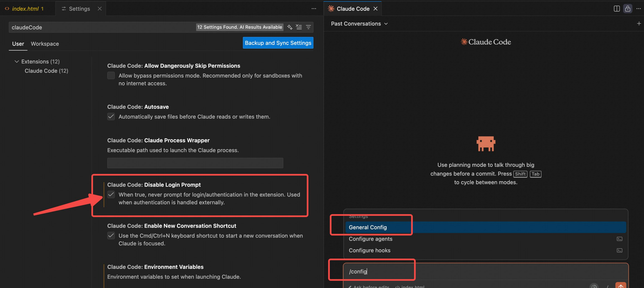Split the Claude Code editor layout

(x=617, y=9)
